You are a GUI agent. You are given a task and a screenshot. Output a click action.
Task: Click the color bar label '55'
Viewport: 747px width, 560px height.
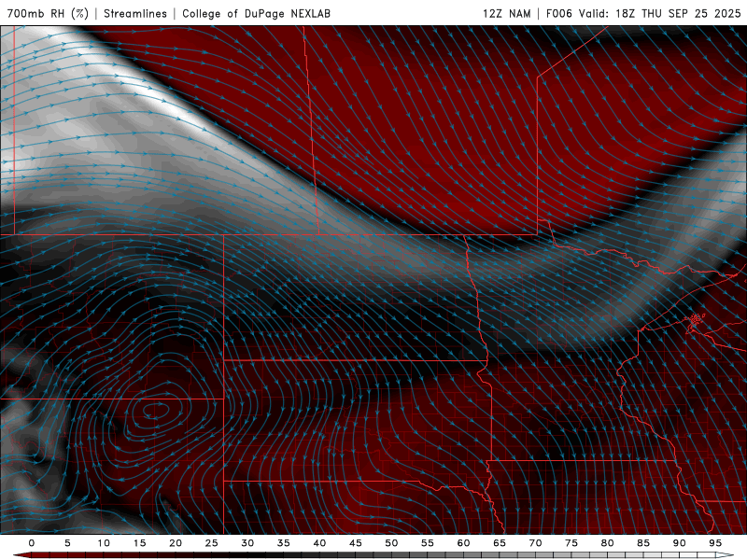(x=428, y=543)
